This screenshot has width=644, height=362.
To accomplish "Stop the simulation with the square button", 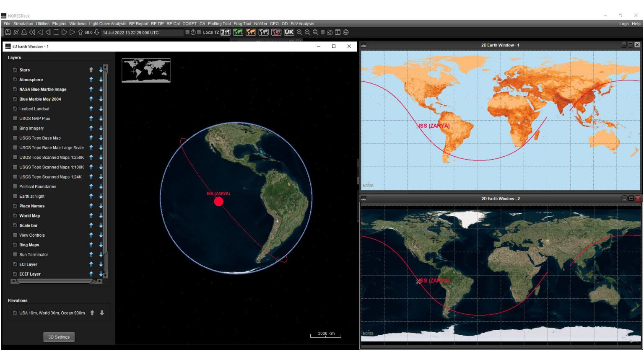I will (57, 32).
